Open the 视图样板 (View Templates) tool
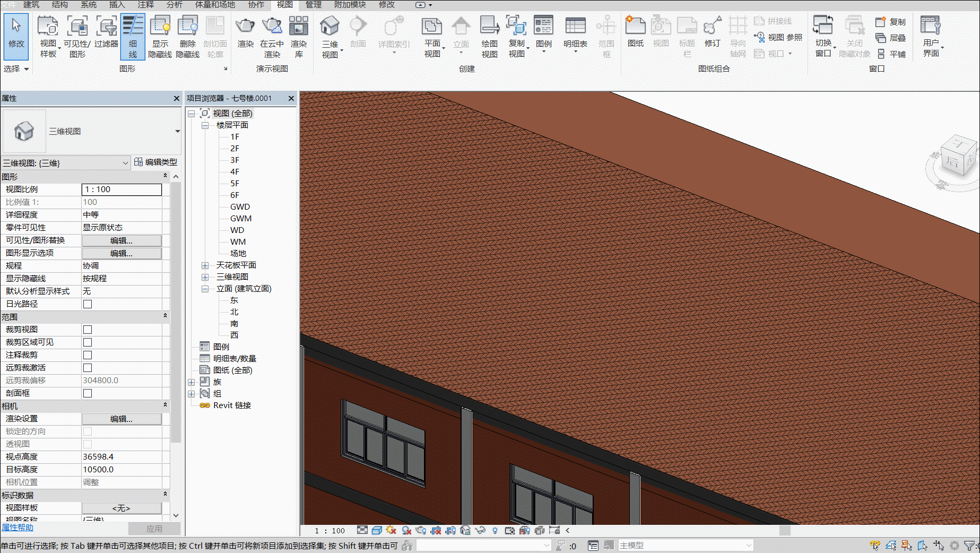 [x=48, y=36]
